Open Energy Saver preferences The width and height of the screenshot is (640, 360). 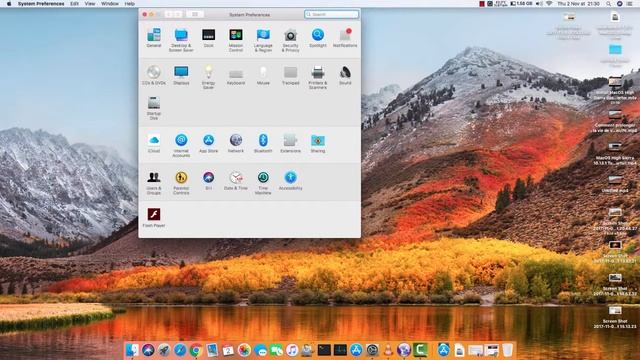209,77
